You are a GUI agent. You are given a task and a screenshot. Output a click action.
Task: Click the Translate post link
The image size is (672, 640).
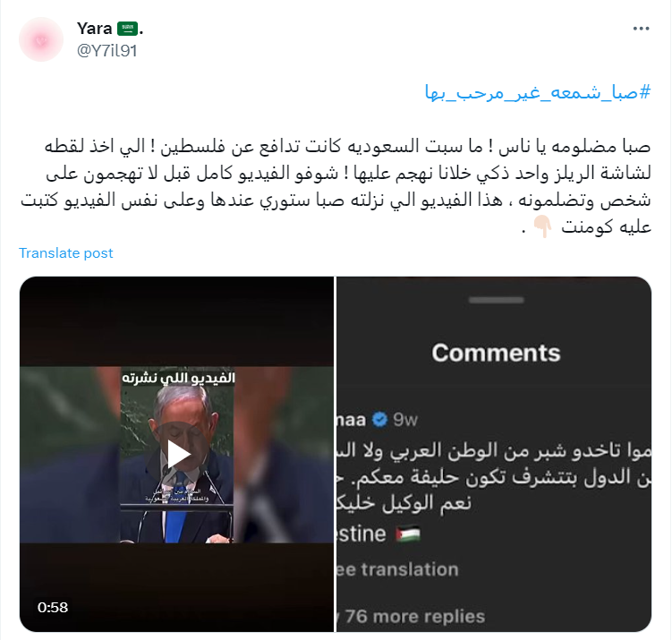click(x=65, y=253)
